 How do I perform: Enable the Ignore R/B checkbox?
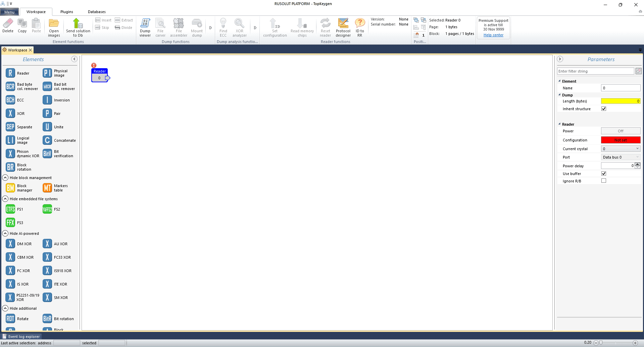pyautogui.click(x=604, y=181)
